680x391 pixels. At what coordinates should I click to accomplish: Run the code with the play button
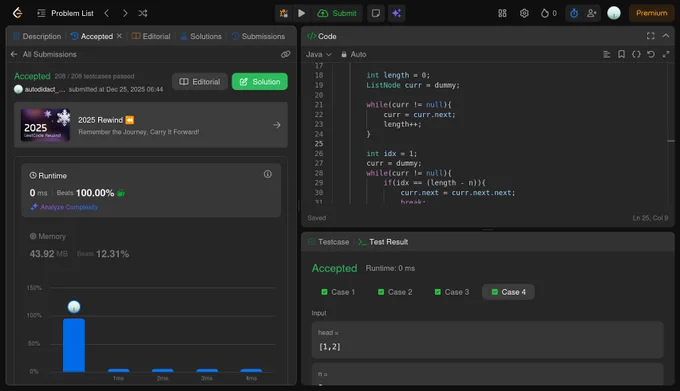point(301,13)
